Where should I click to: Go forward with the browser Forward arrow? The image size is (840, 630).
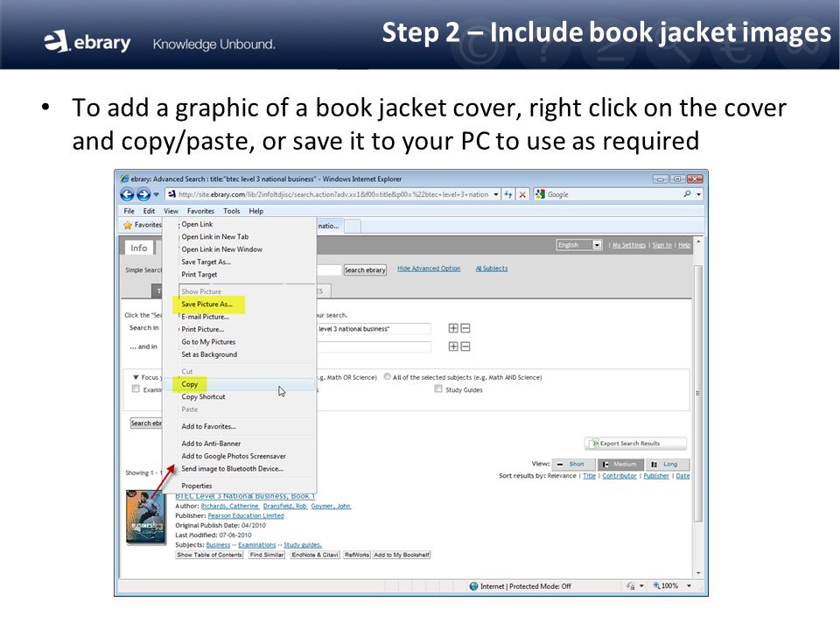tap(143, 194)
